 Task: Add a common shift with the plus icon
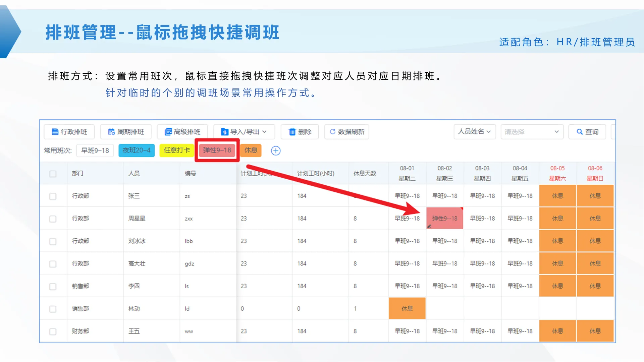[x=276, y=151]
